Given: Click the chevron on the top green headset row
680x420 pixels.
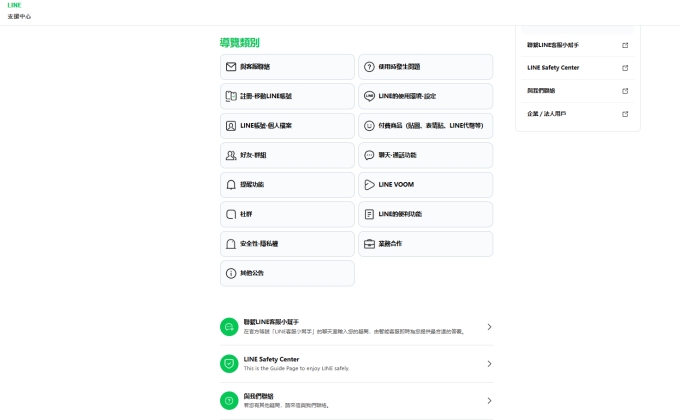Looking at the screenshot, I should (489, 327).
